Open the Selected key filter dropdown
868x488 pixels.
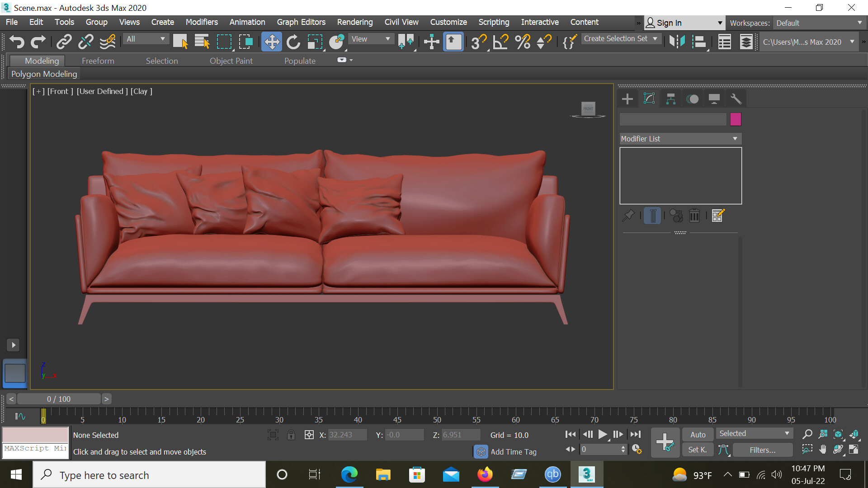tap(754, 433)
